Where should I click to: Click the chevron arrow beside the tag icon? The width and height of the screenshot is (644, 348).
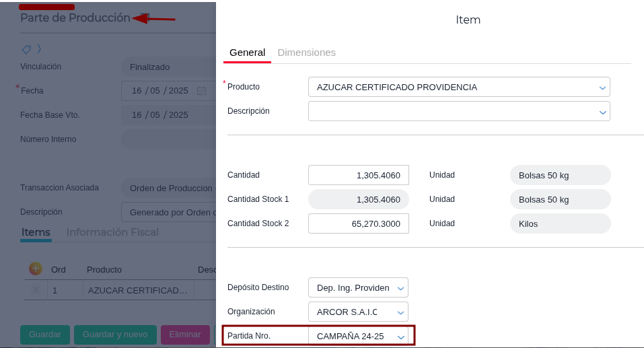click(x=39, y=48)
